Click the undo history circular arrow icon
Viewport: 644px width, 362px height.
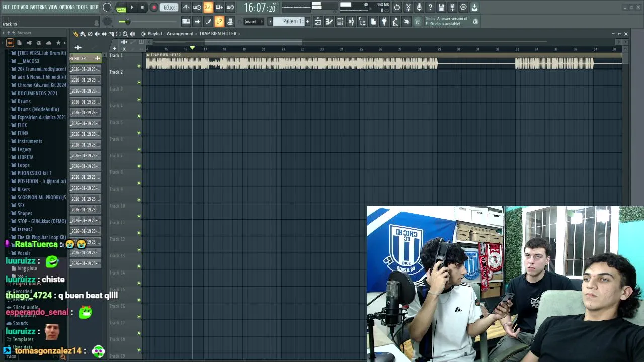[397, 7]
